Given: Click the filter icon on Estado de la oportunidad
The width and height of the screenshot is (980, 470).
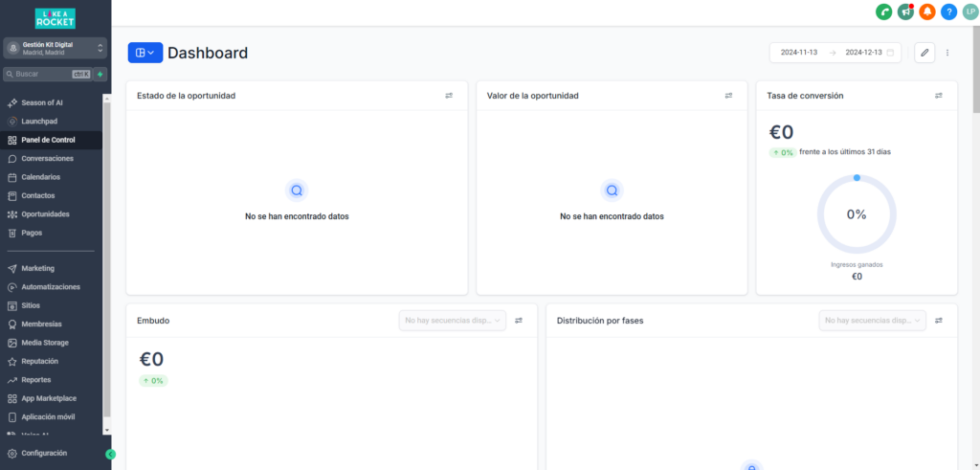Looking at the screenshot, I should coord(449,96).
